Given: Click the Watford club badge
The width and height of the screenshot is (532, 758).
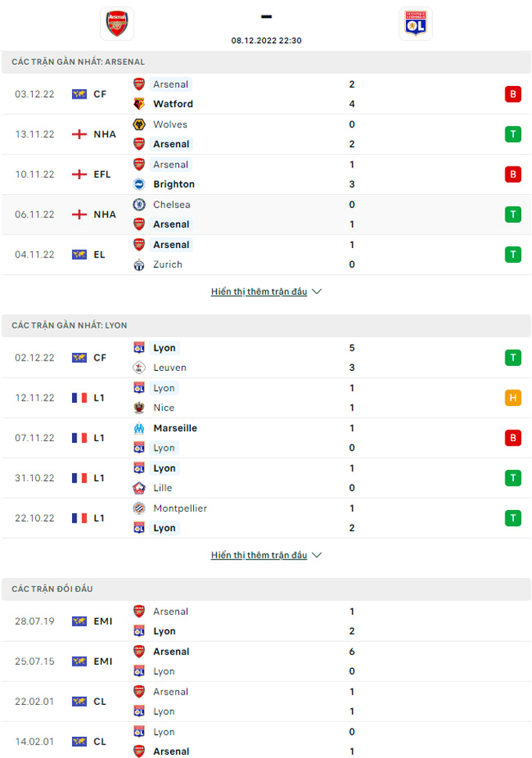Looking at the screenshot, I should [138, 104].
